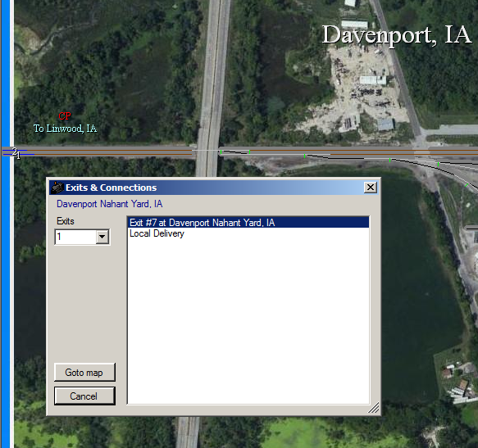
Task: Click the Goto map button
Action: click(x=84, y=373)
